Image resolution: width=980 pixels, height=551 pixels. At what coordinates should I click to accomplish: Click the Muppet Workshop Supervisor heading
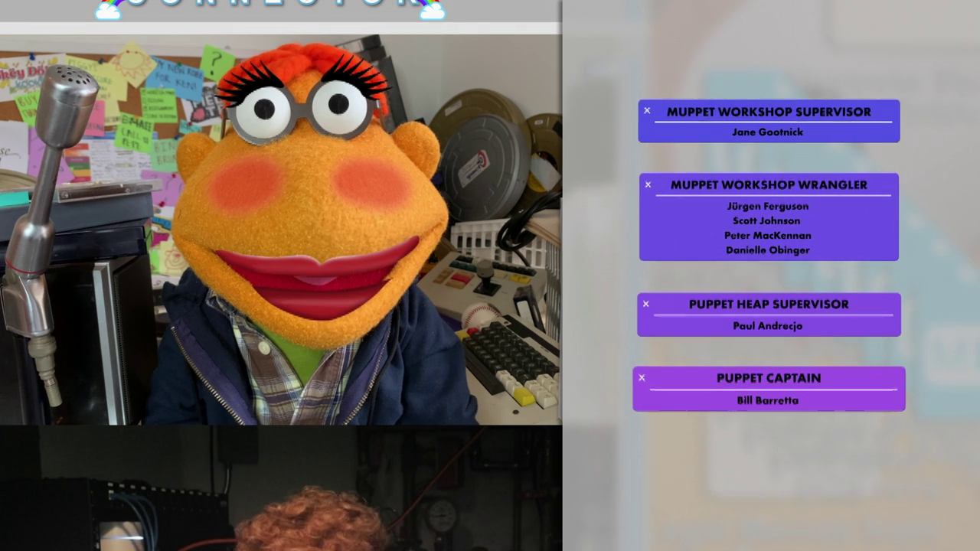pyautogui.click(x=769, y=112)
